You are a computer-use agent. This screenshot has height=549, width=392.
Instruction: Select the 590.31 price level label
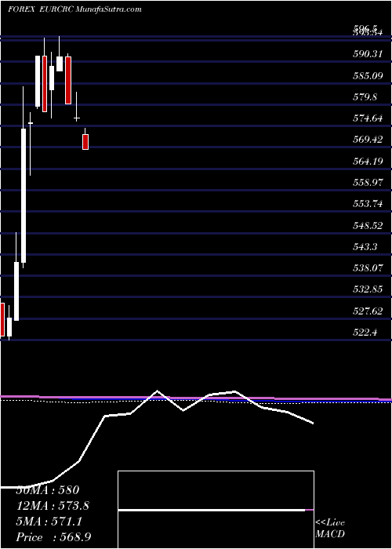(367, 54)
